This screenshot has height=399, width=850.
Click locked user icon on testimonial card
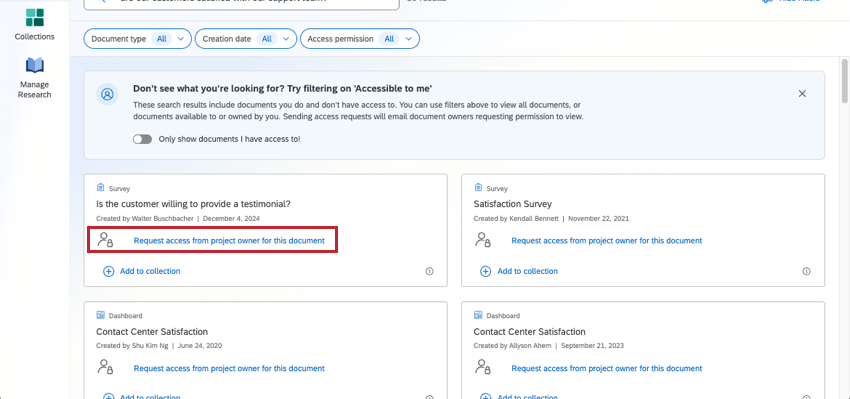(x=105, y=240)
